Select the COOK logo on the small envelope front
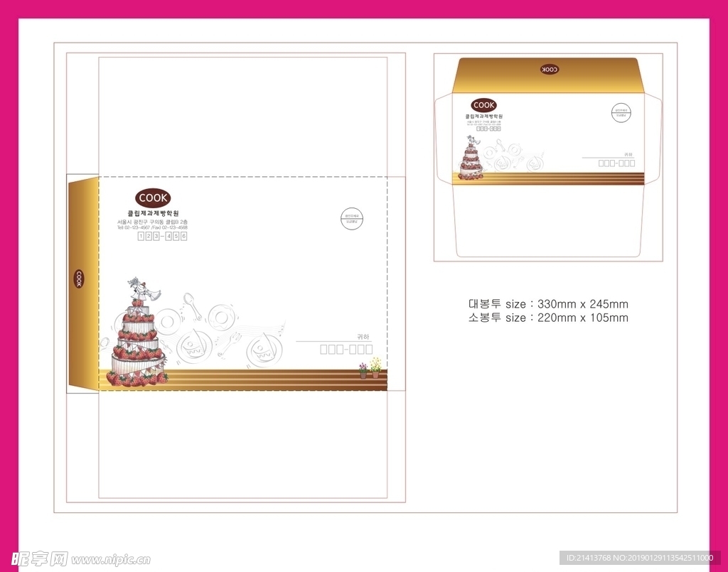Image resolution: width=728 pixels, height=572 pixels. [483, 105]
